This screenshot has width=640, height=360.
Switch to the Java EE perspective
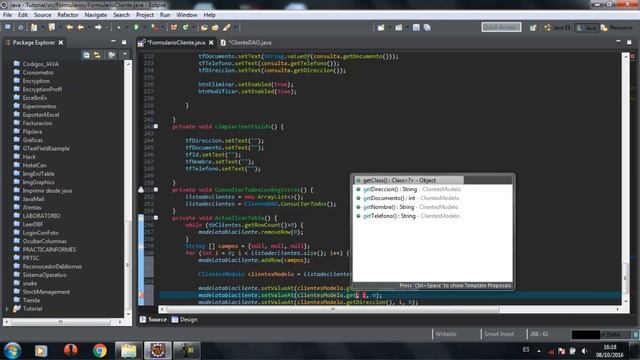pos(557,28)
